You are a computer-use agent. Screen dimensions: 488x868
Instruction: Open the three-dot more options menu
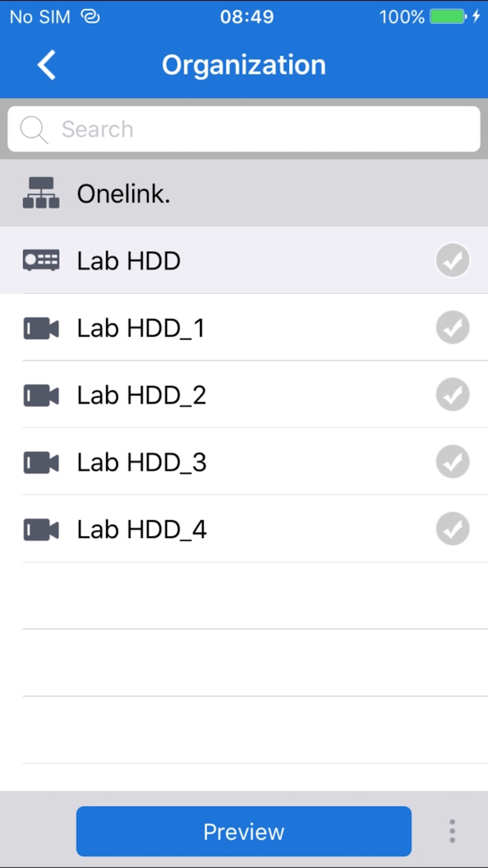coord(452,831)
